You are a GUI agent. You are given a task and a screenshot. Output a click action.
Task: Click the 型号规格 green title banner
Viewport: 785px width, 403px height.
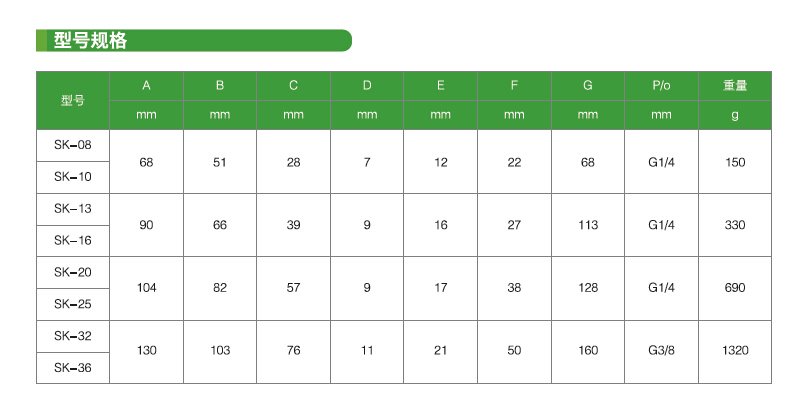point(194,41)
